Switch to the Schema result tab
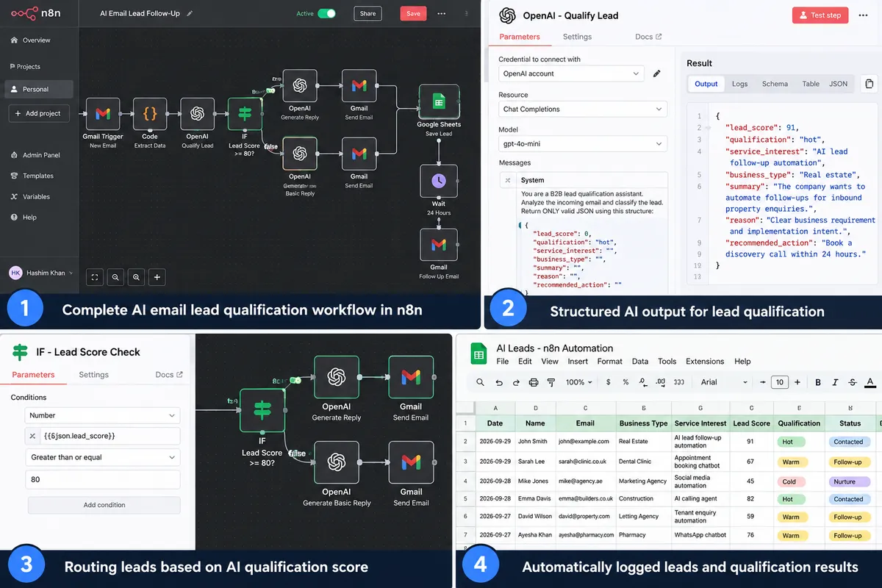882x588 pixels. pos(775,84)
